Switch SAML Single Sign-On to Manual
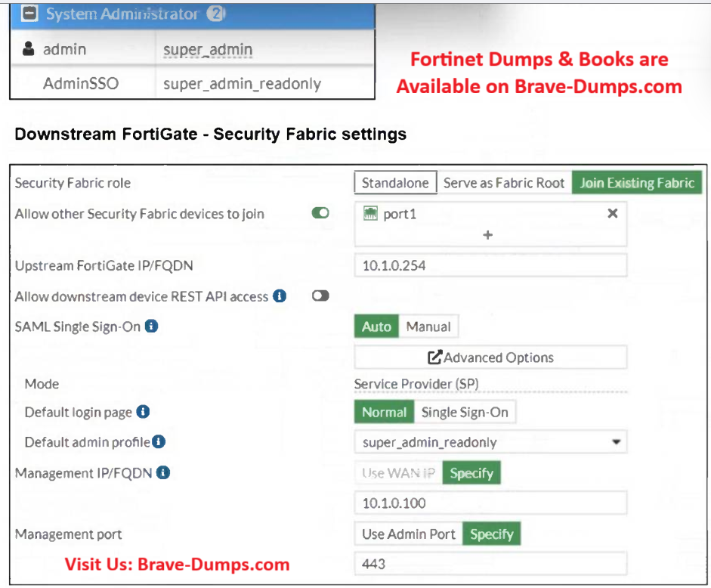 [x=428, y=326]
